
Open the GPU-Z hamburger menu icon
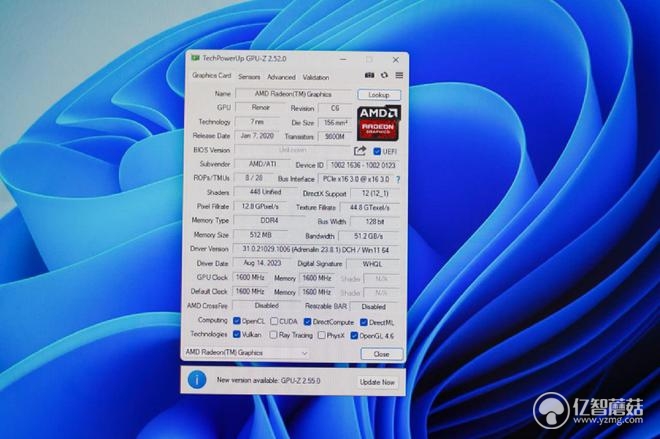(x=399, y=75)
